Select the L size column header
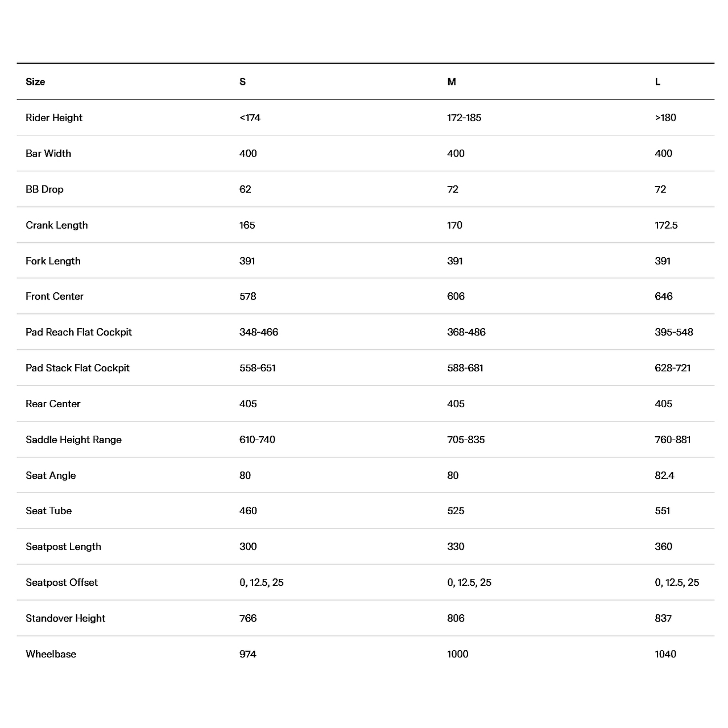Viewport: 728px width, 728px height. coord(657,82)
